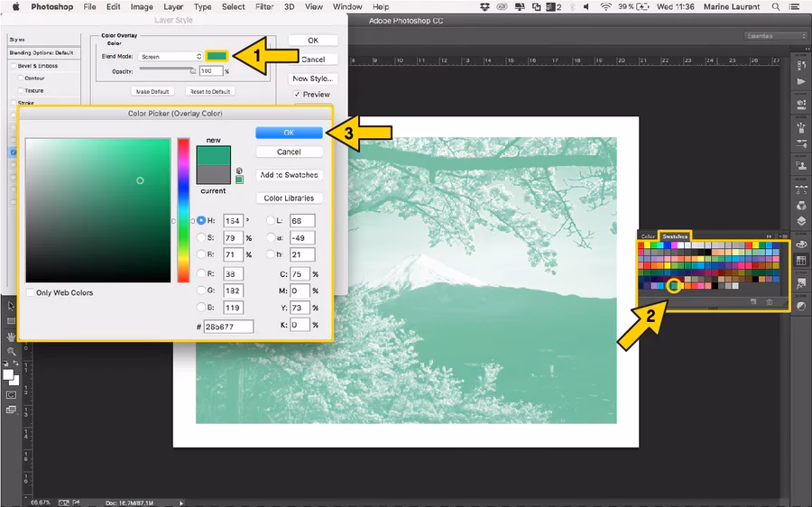Open the Layers panel icon in dock
This screenshot has width=812, height=507.
tap(801, 221)
